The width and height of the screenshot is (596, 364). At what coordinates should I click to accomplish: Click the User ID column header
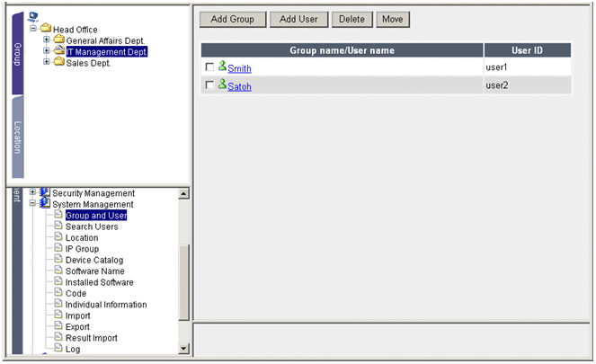(527, 50)
